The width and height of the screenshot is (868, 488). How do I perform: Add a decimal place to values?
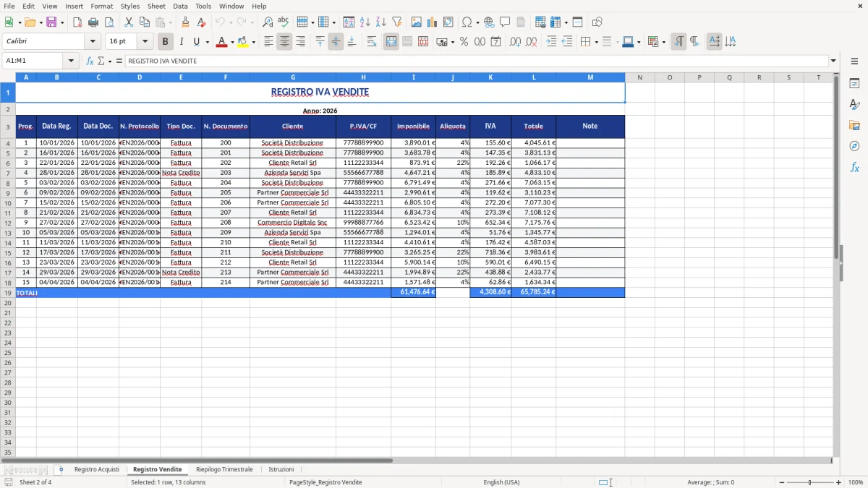pyautogui.click(x=516, y=41)
